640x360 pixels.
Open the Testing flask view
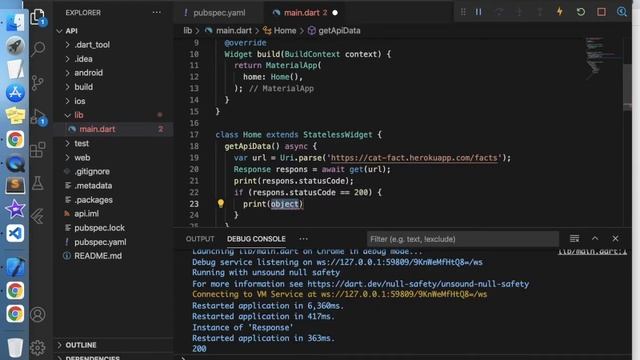coord(38,183)
